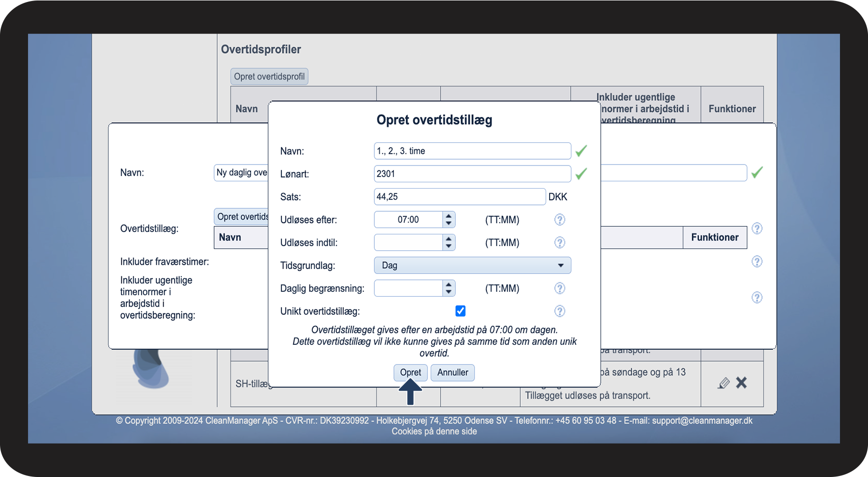
Task: Open the Tidsgrundlag dropdown
Action: [472, 265]
